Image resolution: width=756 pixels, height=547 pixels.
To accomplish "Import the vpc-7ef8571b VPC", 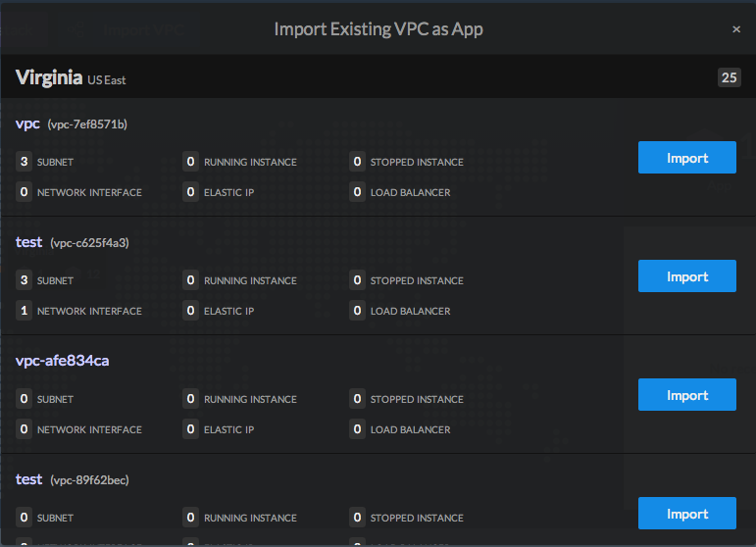I will tap(687, 158).
